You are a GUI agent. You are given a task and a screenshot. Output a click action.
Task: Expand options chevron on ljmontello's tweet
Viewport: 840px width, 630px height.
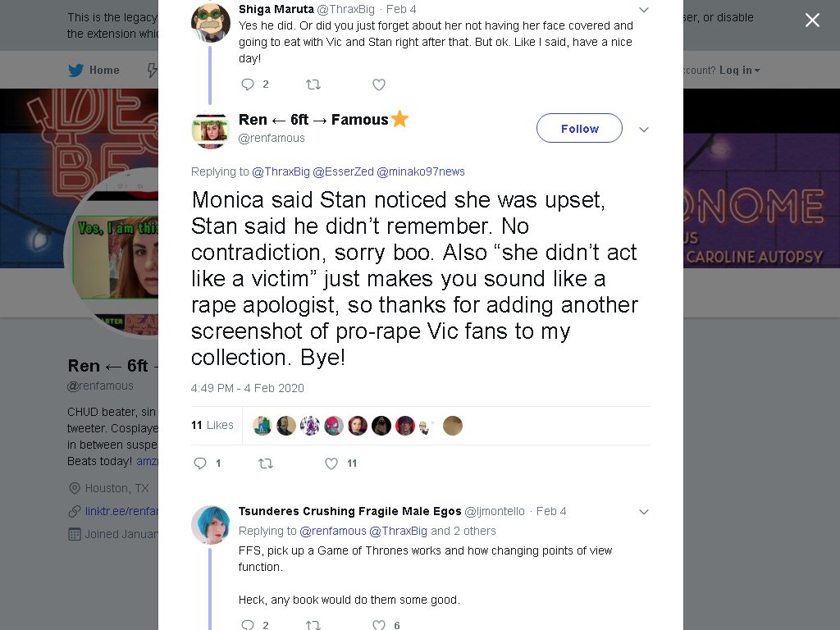point(644,512)
